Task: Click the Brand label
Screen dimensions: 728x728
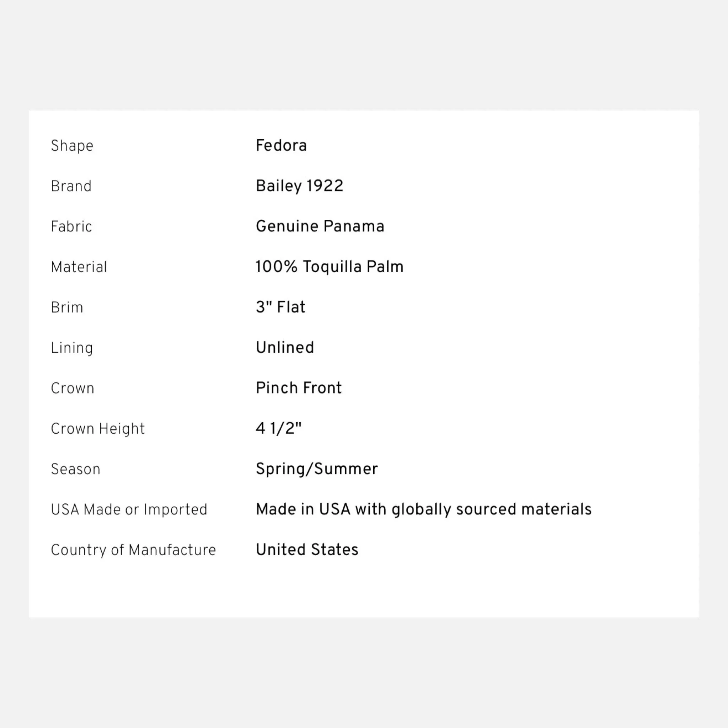Action: coord(71,186)
